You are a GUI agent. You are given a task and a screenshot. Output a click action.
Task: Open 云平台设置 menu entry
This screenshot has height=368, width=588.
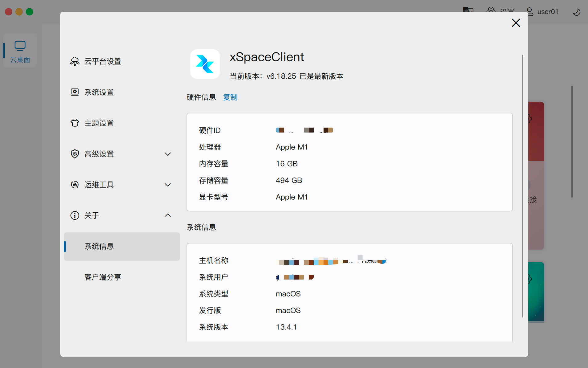[x=103, y=61]
